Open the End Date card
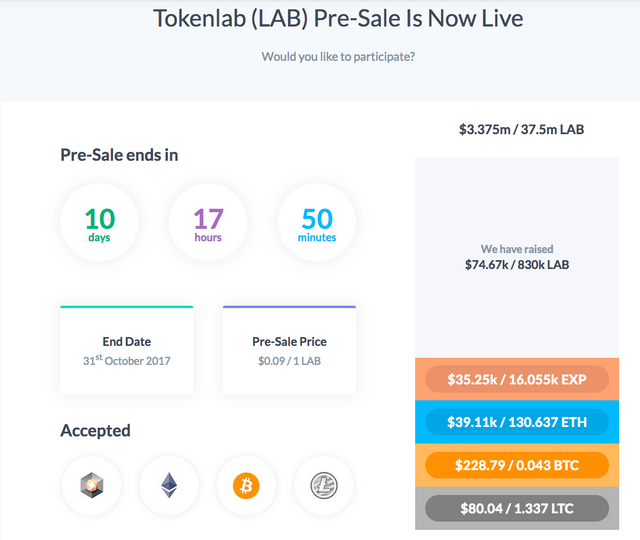Viewport: 640px width, 540px height. pos(127,350)
